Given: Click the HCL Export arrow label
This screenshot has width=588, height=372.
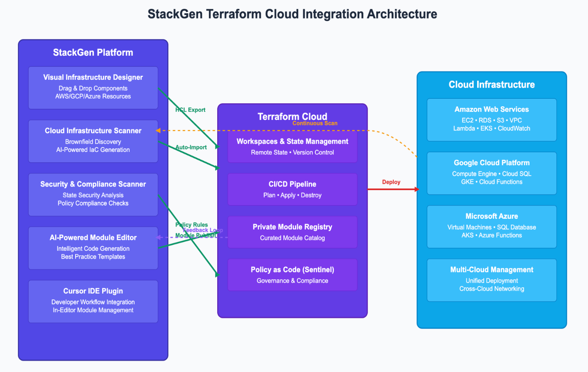Looking at the screenshot, I should click(x=190, y=110).
